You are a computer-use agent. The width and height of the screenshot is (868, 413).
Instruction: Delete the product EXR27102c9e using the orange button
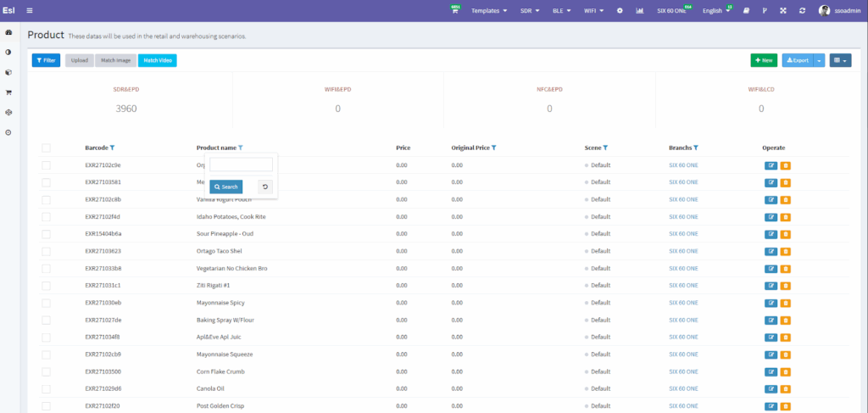[785, 165]
